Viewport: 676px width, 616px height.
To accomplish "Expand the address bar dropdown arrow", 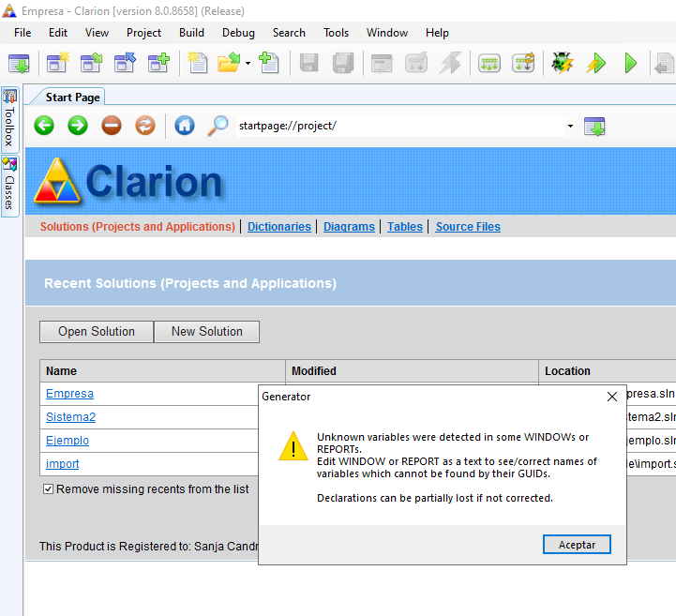I will pos(570,126).
